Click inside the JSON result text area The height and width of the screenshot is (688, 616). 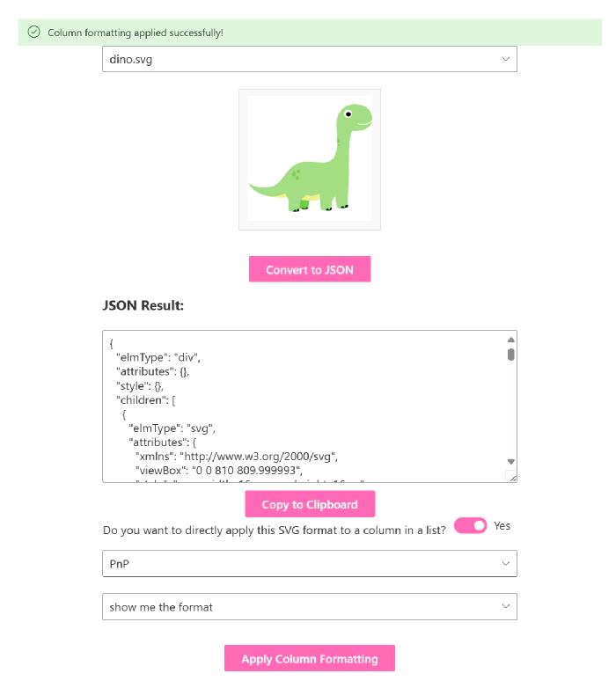click(299, 406)
